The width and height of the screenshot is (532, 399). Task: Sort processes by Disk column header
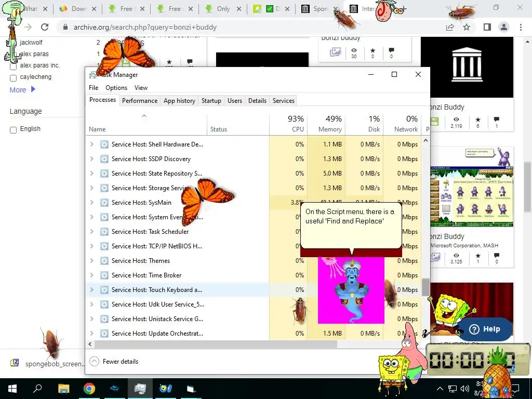click(x=364, y=124)
